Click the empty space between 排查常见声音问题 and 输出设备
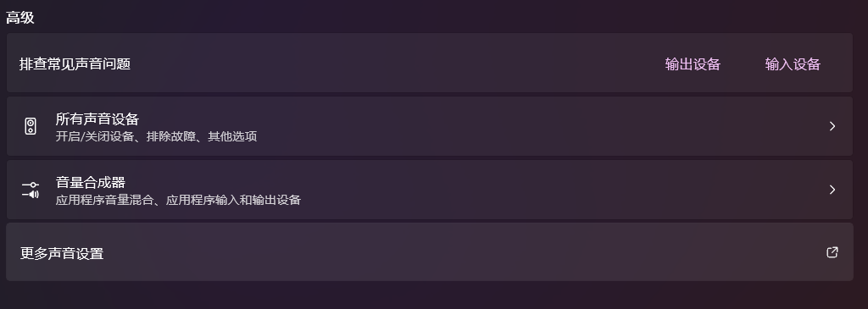 398,63
